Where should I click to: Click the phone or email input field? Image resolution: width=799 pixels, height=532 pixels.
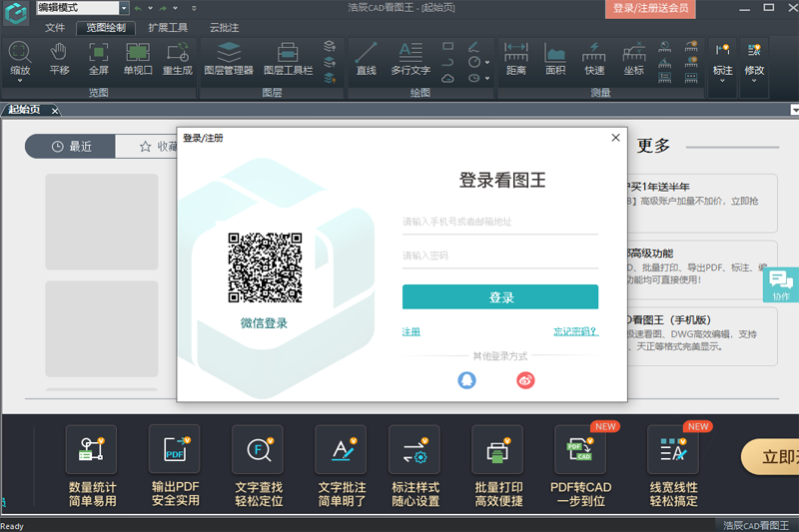499,222
